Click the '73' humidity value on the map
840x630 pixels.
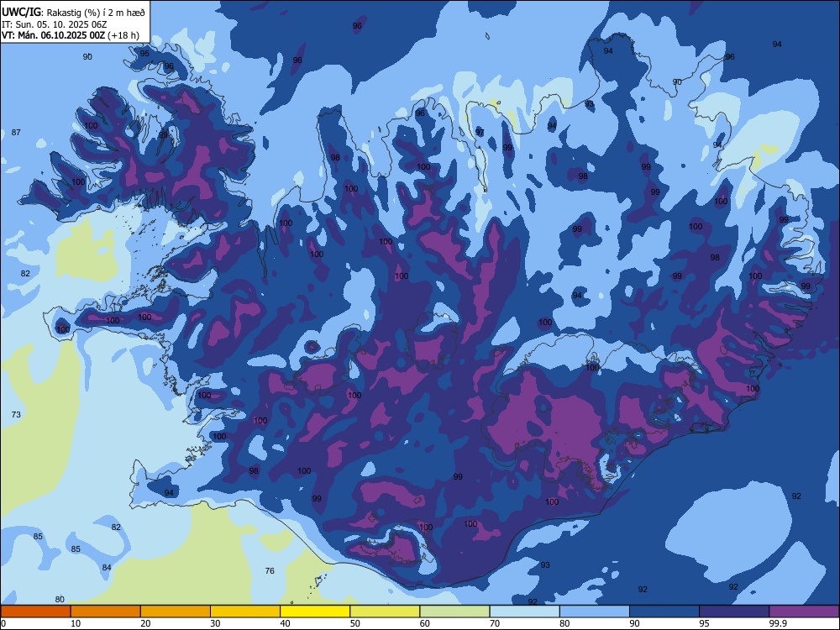tap(16, 414)
